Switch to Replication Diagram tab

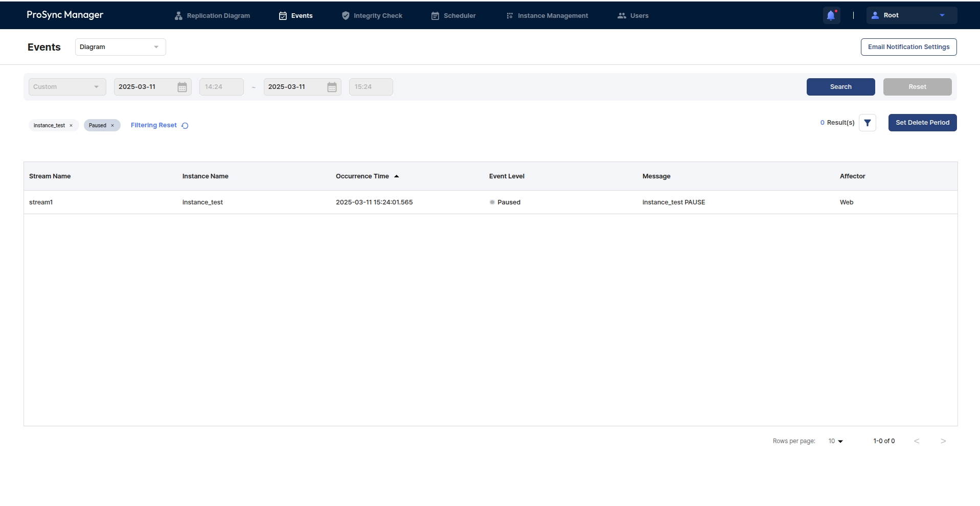[212, 16]
